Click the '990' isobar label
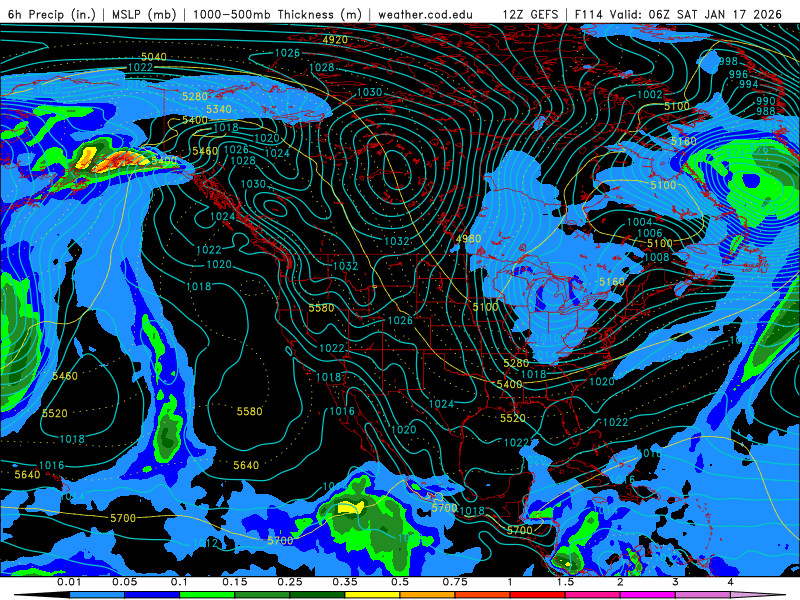Viewport: 800px width, 600px height. (766, 101)
